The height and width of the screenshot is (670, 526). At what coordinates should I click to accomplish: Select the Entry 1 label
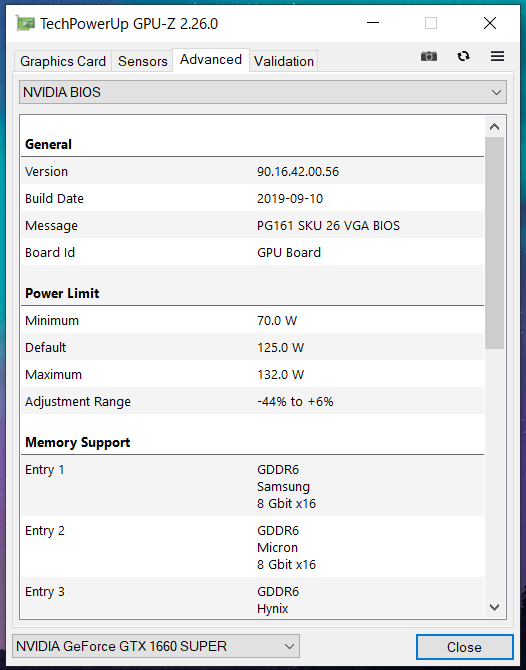[x=44, y=470]
